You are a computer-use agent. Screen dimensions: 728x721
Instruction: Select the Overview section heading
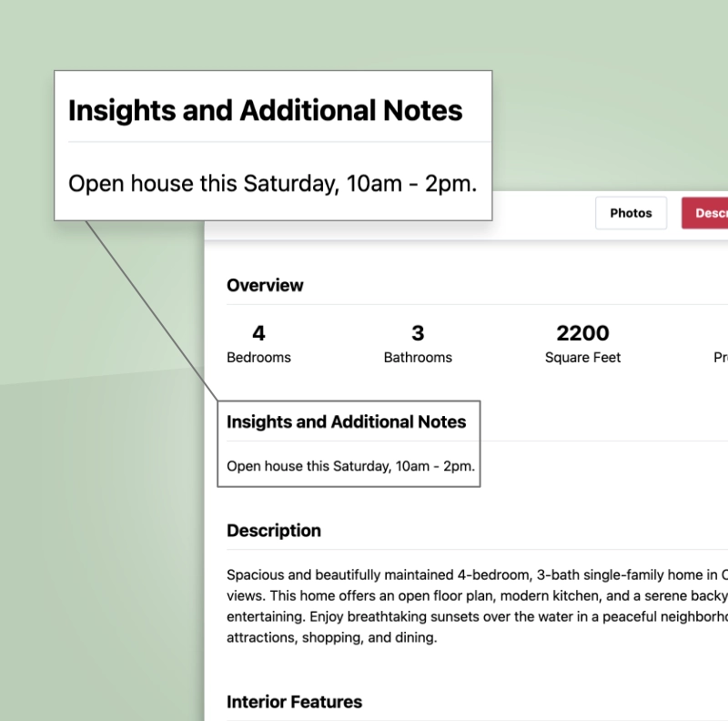coord(265,285)
